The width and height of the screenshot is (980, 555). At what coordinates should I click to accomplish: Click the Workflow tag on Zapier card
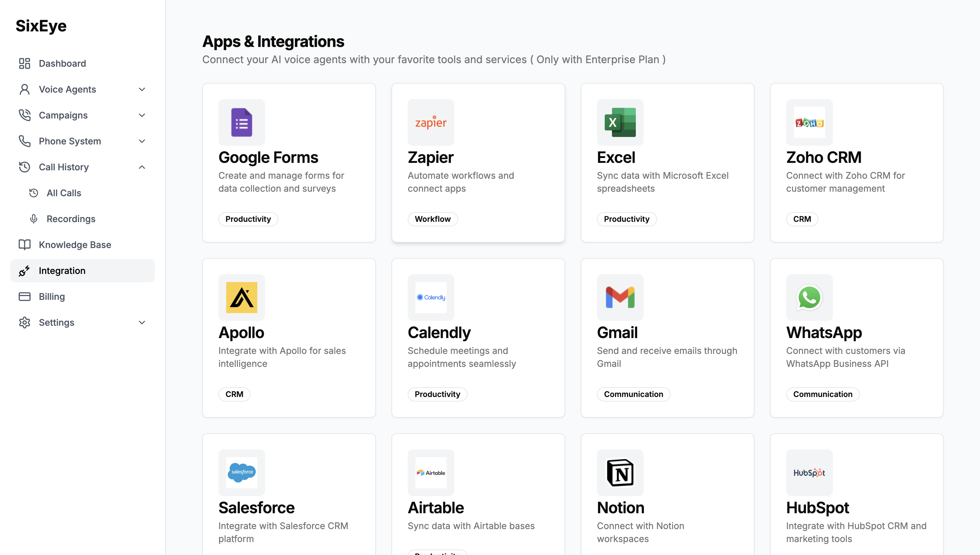(432, 219)
